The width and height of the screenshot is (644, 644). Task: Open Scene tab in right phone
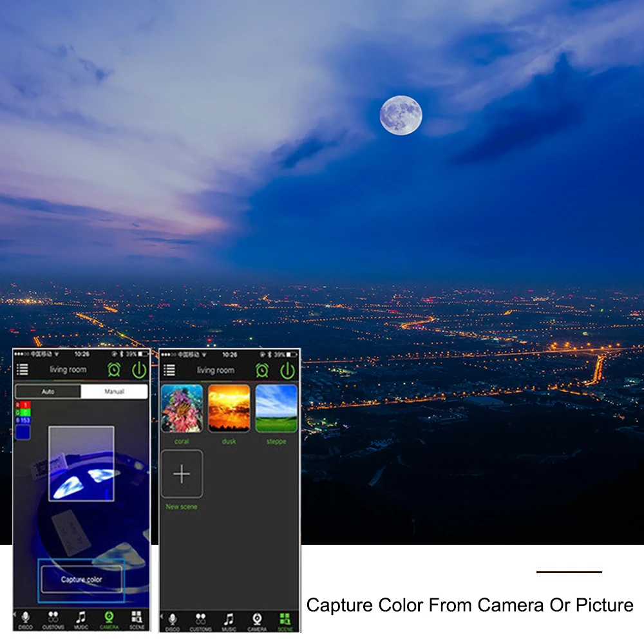pyautogui.click(x=285, y=622)
